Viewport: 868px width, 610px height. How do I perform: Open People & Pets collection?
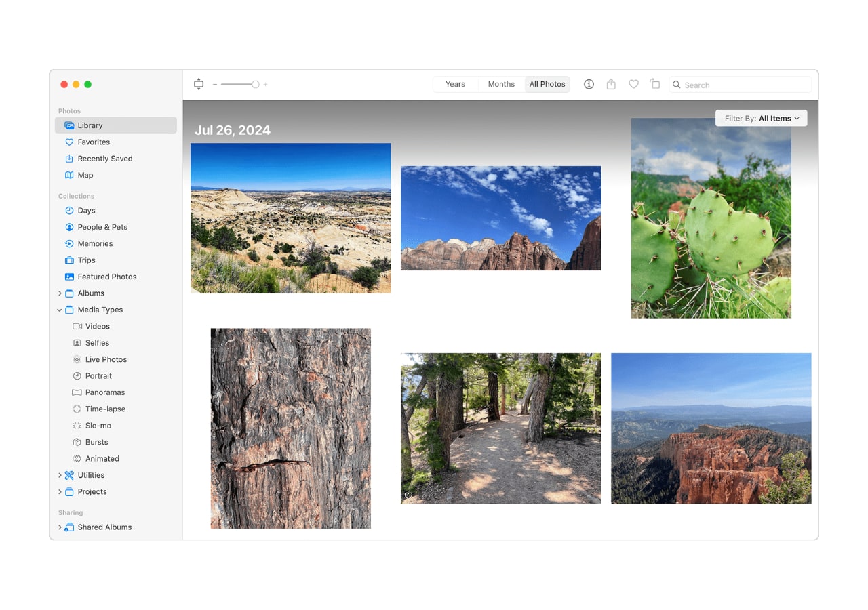pyautogui.click(x=102, y=227)
